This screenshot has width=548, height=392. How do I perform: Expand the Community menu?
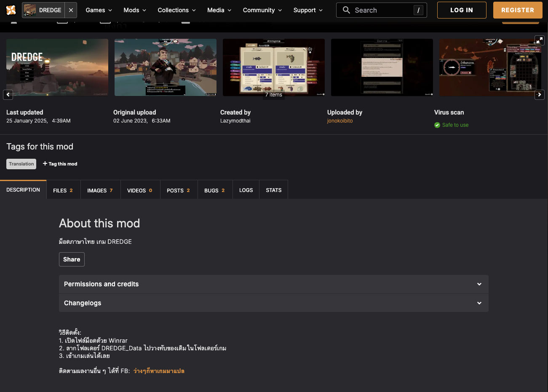(262, 10)
